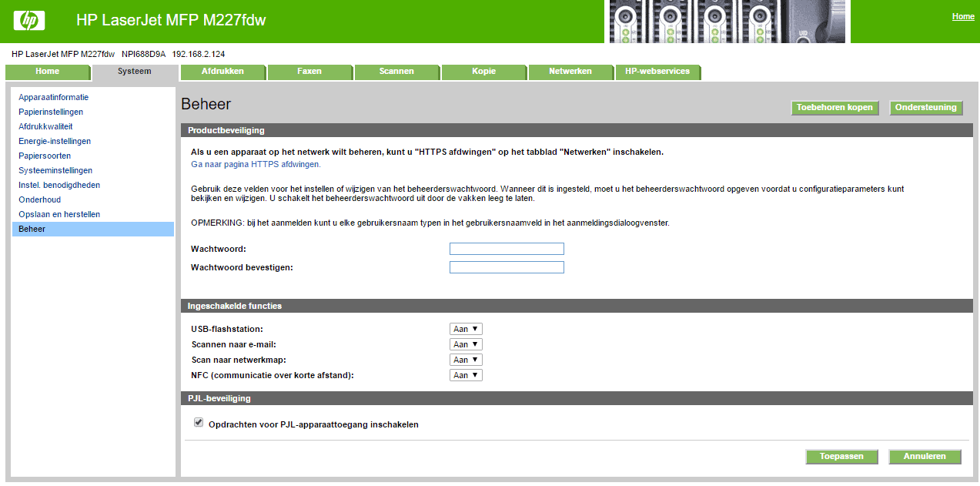Click the Annuleren button
Screen dimensions: 980x486
[x=925, y=457]
